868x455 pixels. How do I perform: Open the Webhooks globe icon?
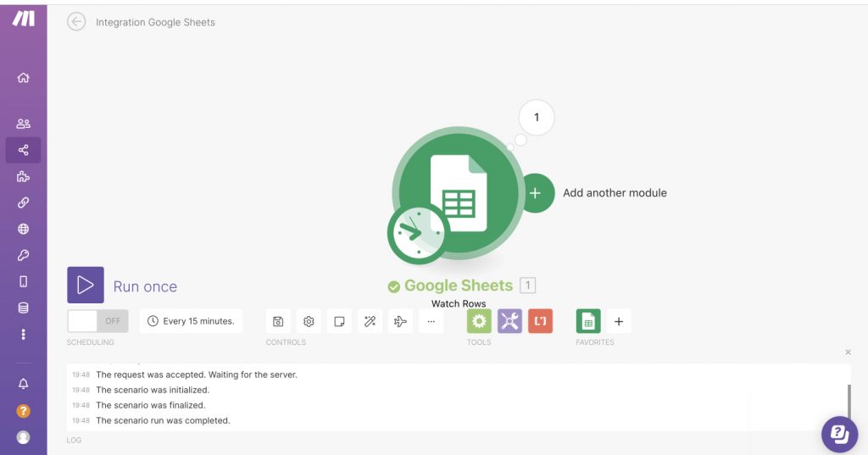tap(23, 229)
